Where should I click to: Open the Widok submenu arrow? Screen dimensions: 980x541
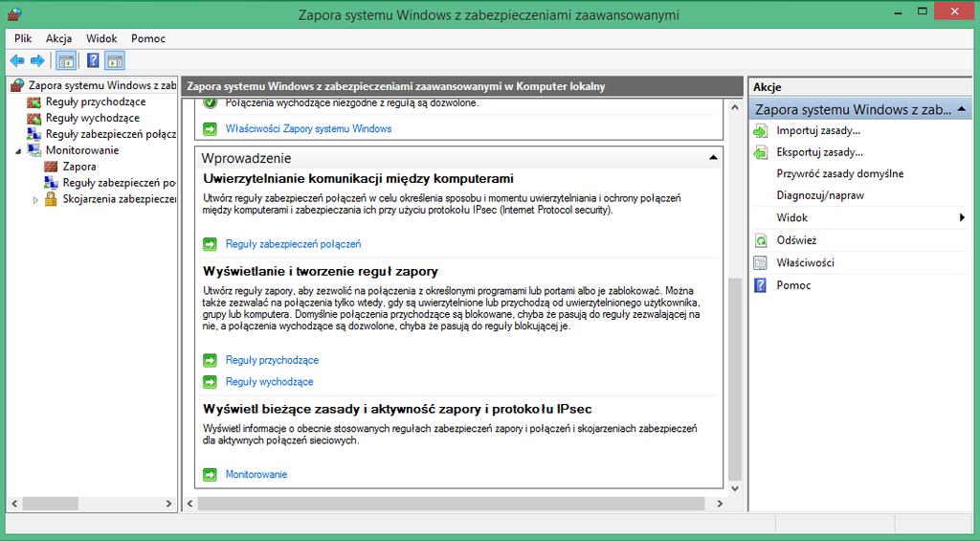point(962,217)
